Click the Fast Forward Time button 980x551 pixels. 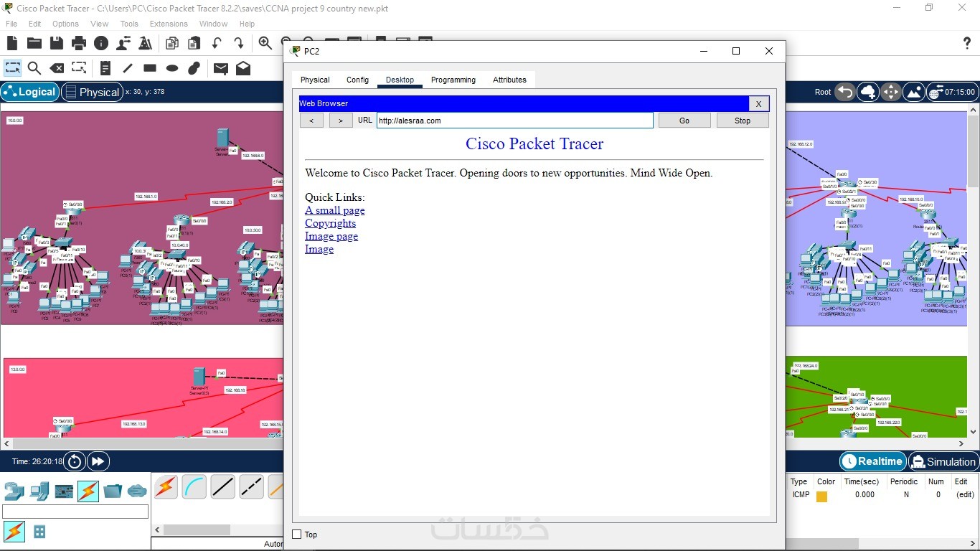pos(98,461)
